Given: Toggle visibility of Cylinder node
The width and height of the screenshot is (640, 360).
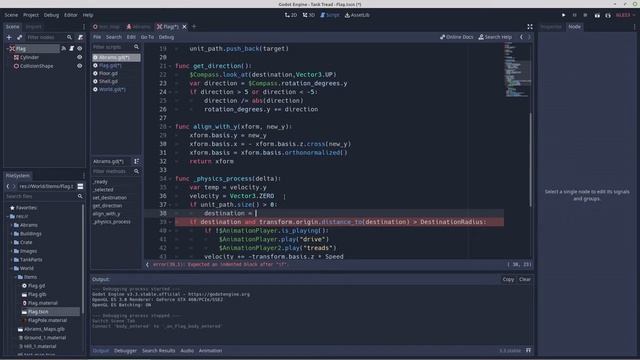Looking at the screenshot, I should 80,58.
